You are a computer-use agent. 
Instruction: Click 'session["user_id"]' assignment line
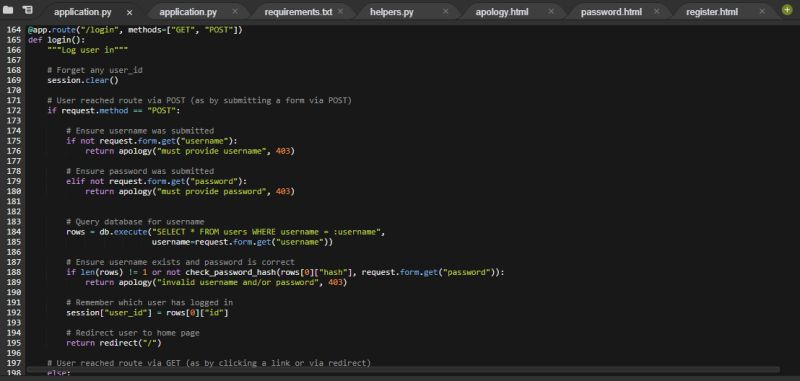pyautogui.click(x=147, y=313)
